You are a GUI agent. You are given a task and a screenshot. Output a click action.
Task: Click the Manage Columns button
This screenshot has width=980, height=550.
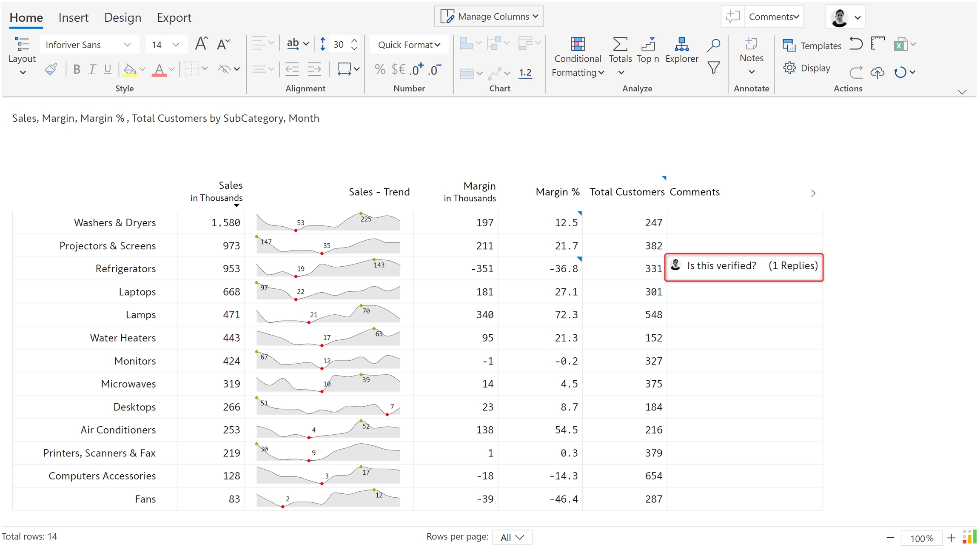click(489, 17)
